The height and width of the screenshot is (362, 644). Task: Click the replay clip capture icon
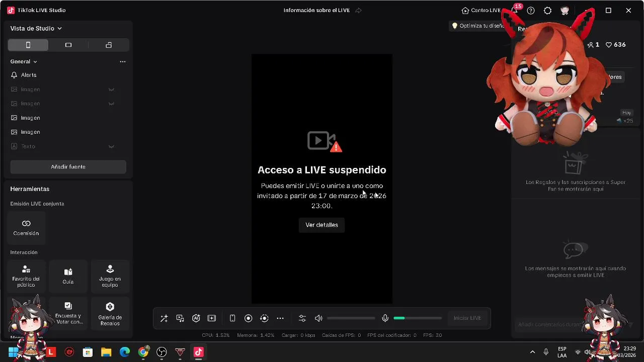(x=264, y=318)
